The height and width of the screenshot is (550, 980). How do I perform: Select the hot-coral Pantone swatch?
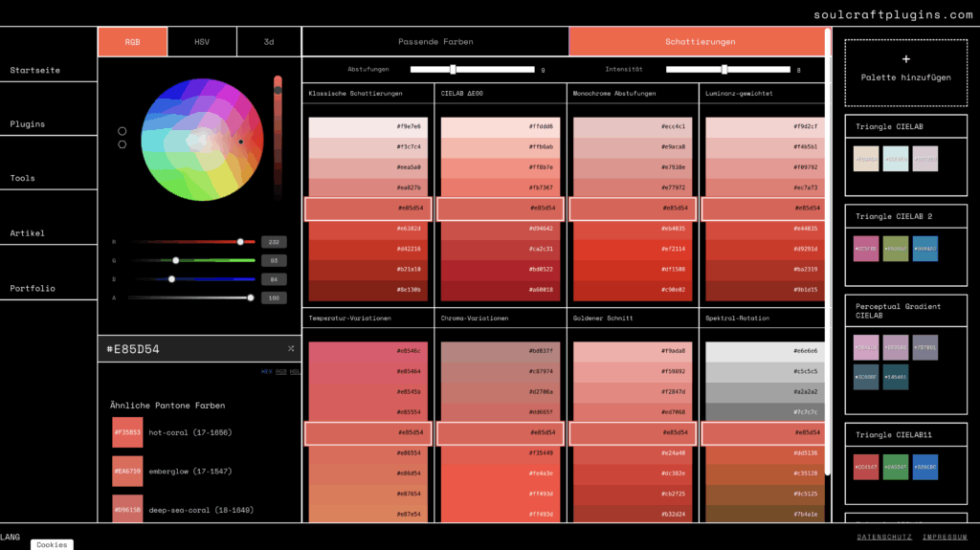[x=127, y=432]
